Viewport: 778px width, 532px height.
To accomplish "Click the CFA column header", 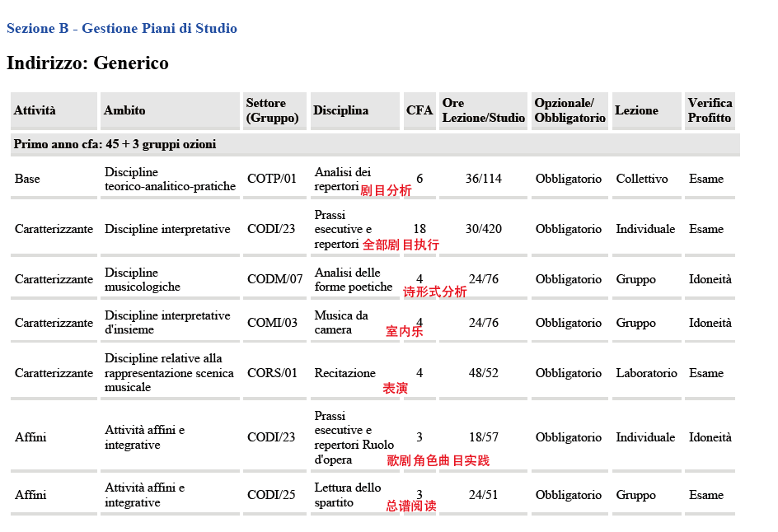I will coord(419,110).
